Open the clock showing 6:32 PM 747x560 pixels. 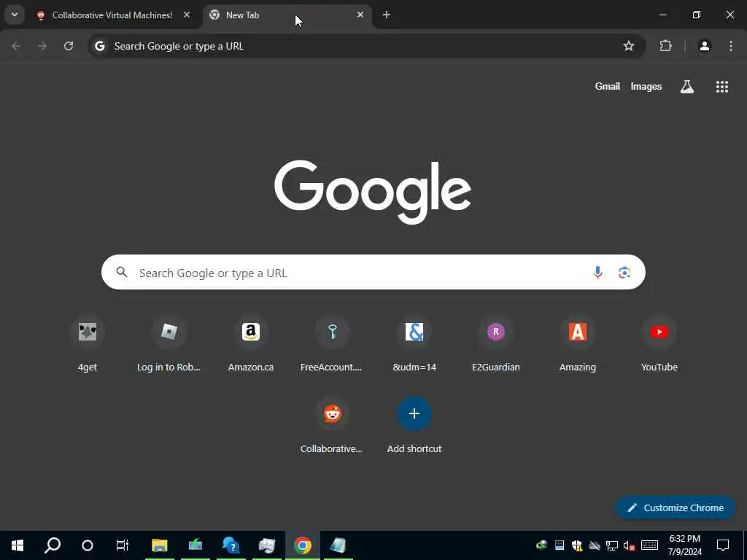coord(684,545)
